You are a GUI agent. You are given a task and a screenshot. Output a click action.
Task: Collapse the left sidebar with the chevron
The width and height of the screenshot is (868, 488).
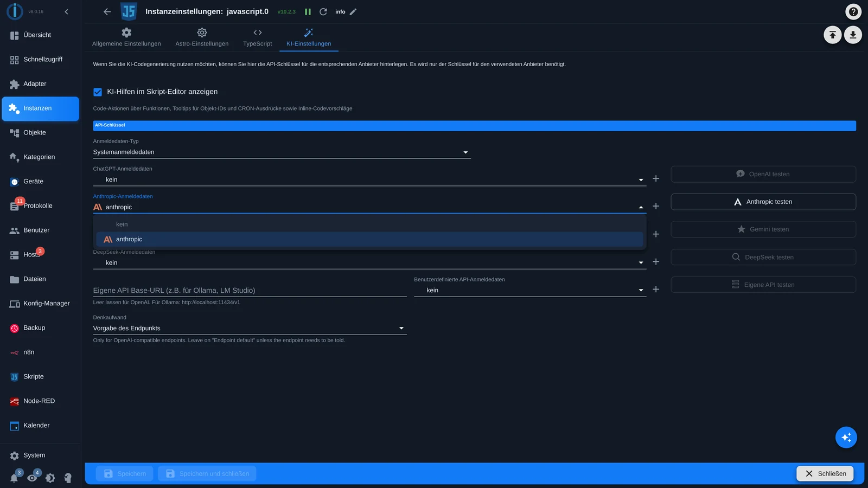67,11
